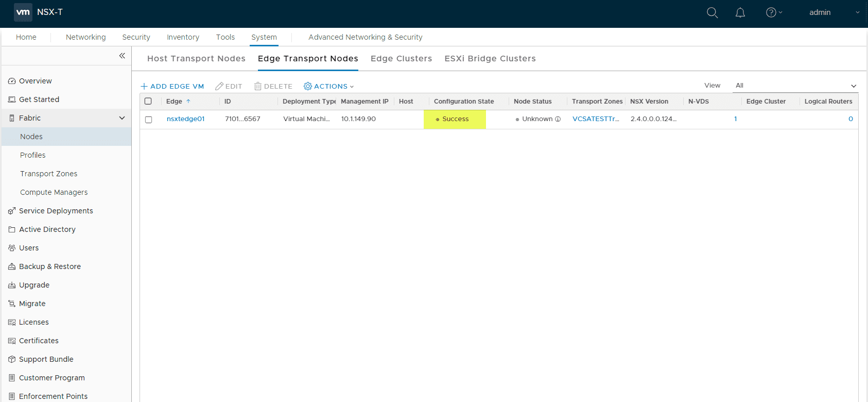Image resolution: width=868 pixels, height=402 pixels.
Task: Click the Management IP 10.1.149.90 cell
Action: click(358, 119)
